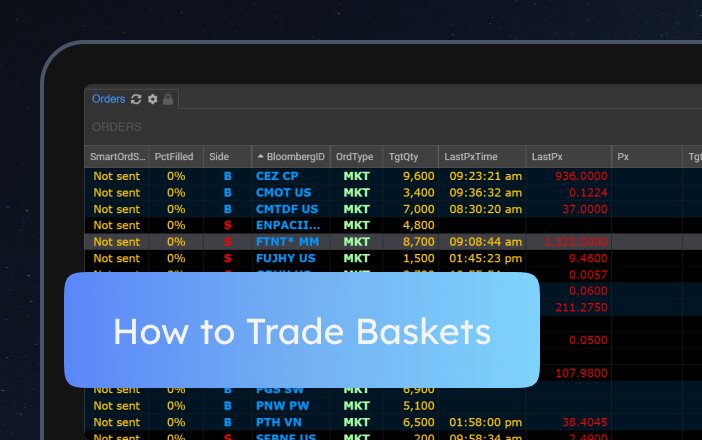Click the Side column header
Screen dimensions: 702x440
pos(219,157)
